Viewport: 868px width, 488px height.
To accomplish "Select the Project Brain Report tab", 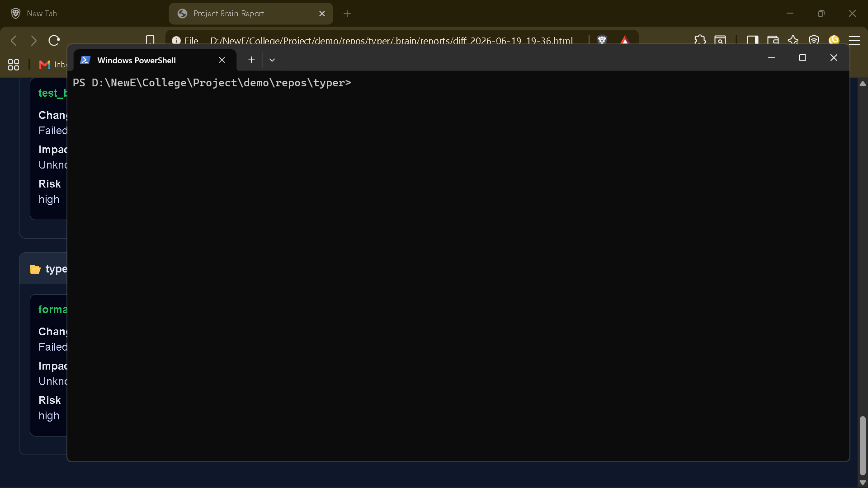I will [251, 14].
